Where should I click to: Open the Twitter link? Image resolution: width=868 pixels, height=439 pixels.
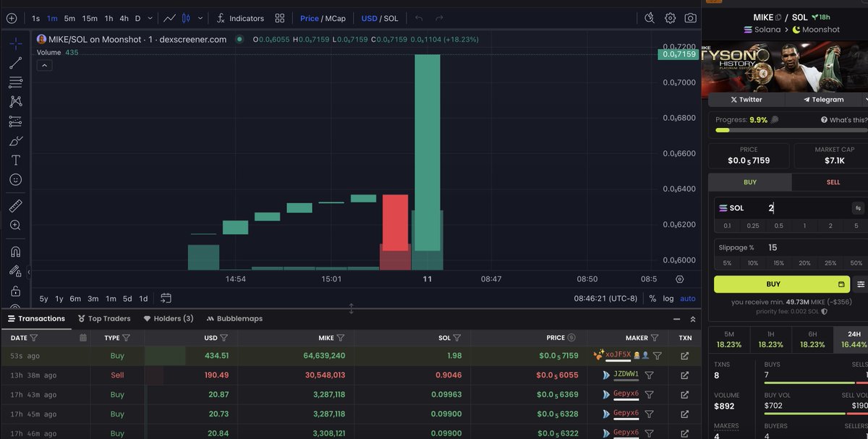click(x=746, y=100)
